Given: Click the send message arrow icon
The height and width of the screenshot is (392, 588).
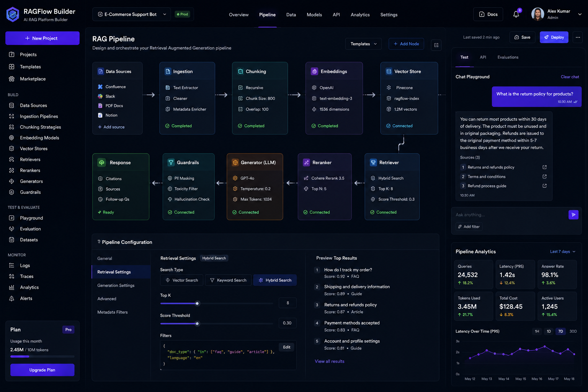Looking at the screenshot, I should pos(573,215).
